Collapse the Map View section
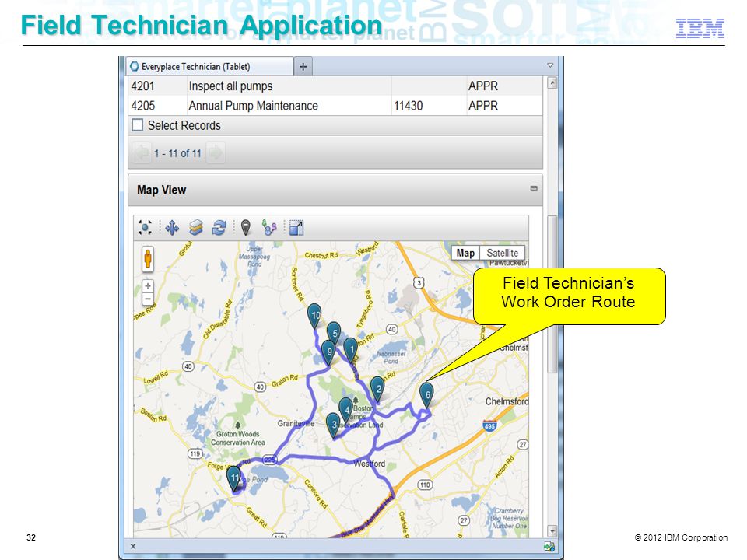Viewport: 747px width, 560px height. 534,188
